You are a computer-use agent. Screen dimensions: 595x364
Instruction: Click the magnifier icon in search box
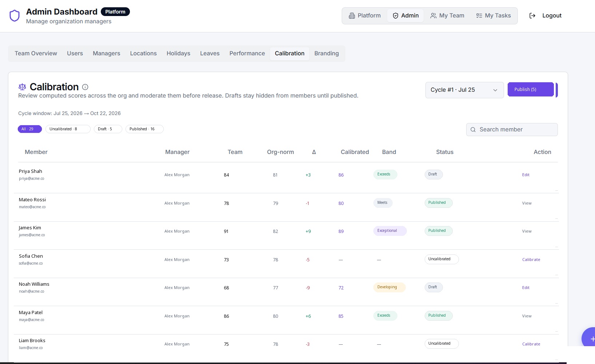473,130
